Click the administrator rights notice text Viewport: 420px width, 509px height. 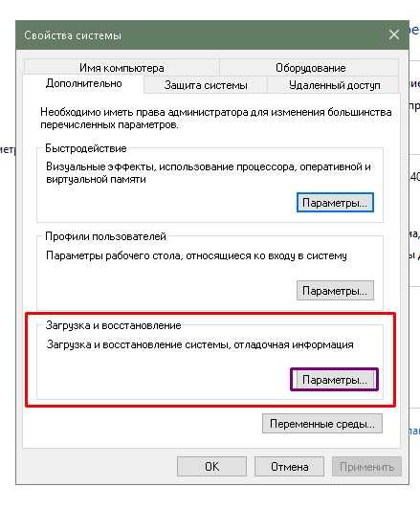216,119
